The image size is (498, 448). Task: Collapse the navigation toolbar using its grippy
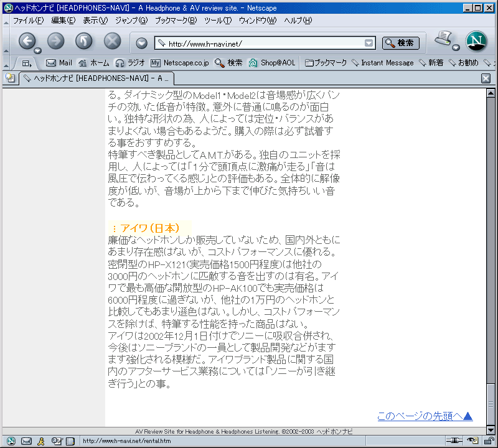(6, 41)
